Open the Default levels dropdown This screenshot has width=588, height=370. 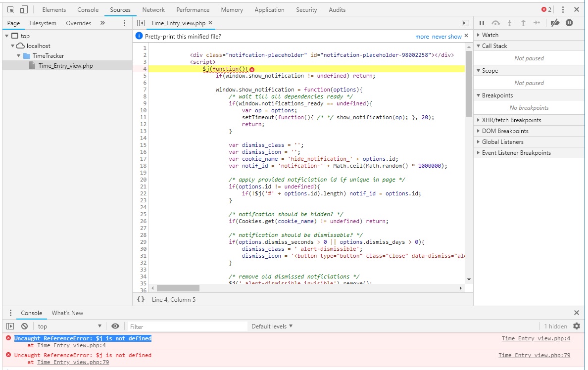(272, 326)
